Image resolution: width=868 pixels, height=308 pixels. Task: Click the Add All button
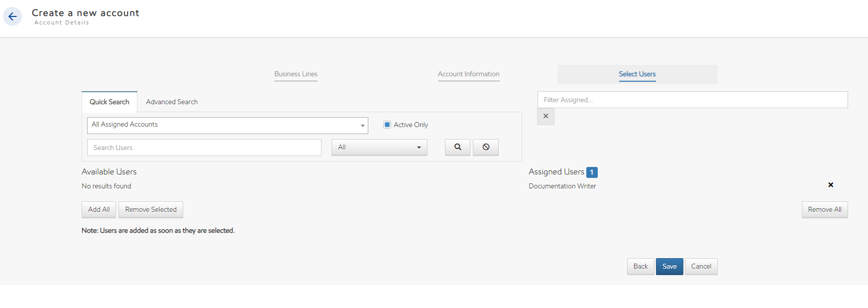point(99,209)
